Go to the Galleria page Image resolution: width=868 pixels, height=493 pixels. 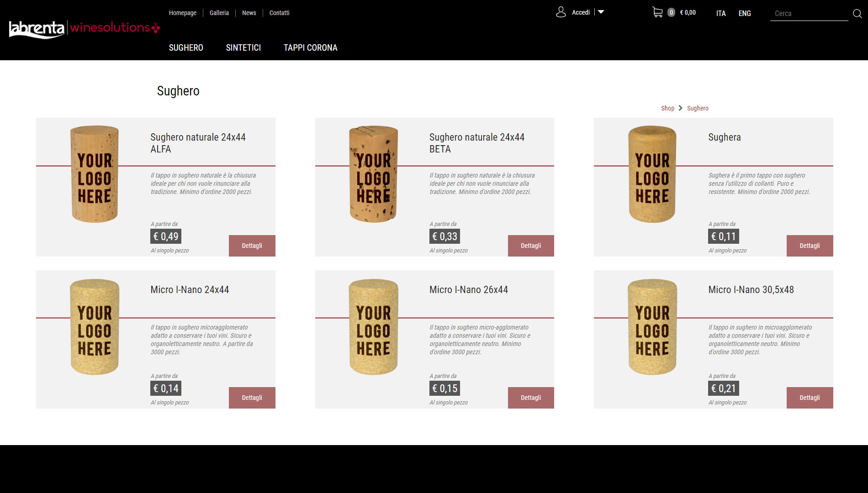click(219, 13)
